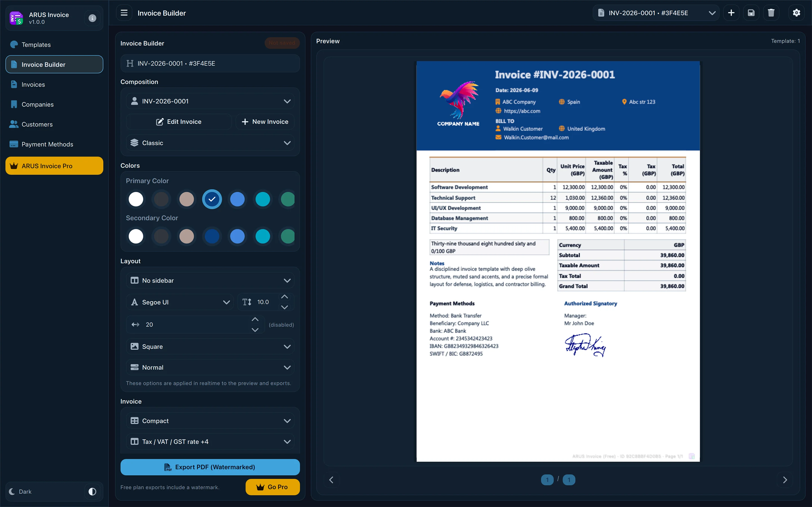The image size is (812, 507).
Task: Click Export PDF (Watermarked) button
Action: [x=210, y=467]
